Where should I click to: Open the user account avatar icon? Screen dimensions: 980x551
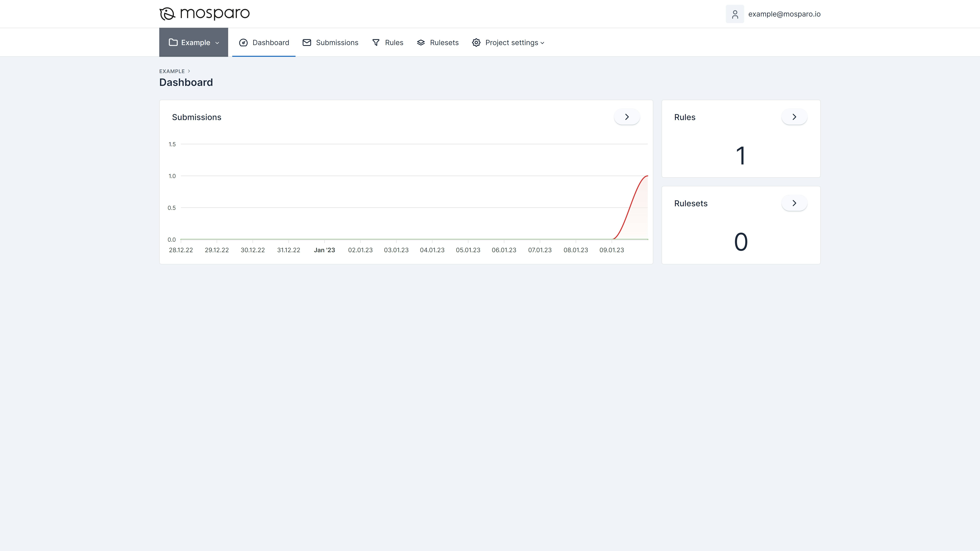click(x=735, y=14)
